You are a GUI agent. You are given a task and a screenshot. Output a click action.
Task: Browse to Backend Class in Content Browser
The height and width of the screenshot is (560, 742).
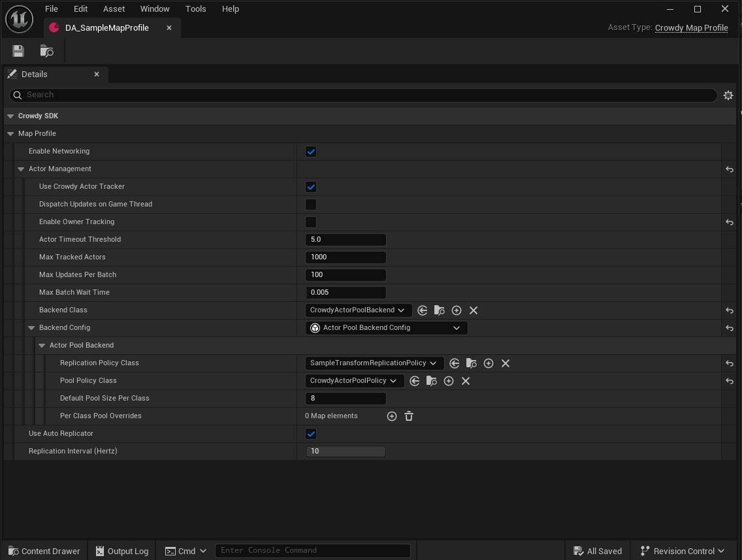click(439, 310)
